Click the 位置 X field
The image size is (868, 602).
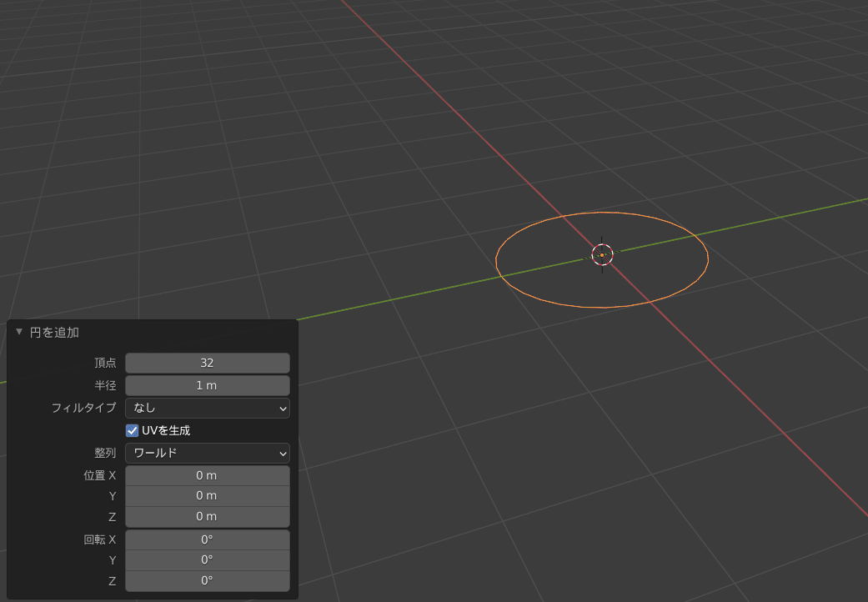[x=208, y=476]
